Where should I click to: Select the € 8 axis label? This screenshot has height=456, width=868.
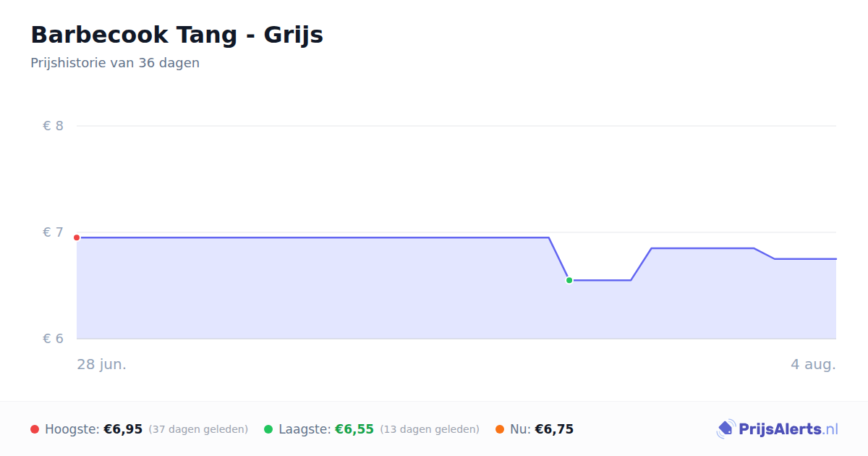point(53,126)
